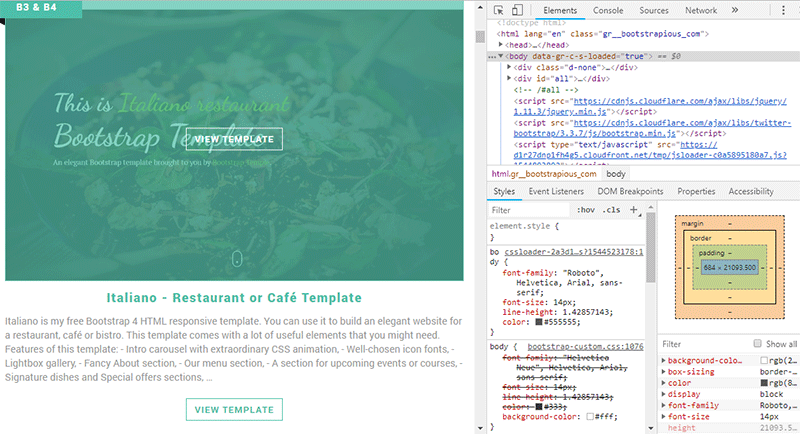Activate the inspect element picker icon
This screenshot has width=800, height=434.
pyautogui.click(x=498, y=10)
